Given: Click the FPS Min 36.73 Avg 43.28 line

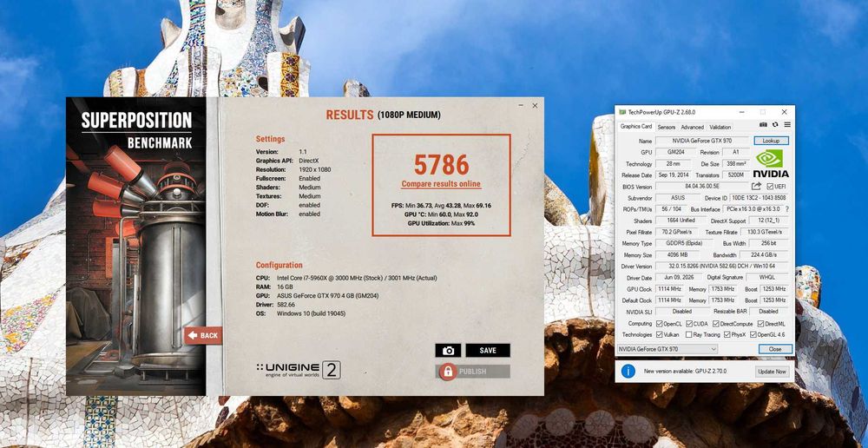Looking at the screenshot, I should point(441,206).
